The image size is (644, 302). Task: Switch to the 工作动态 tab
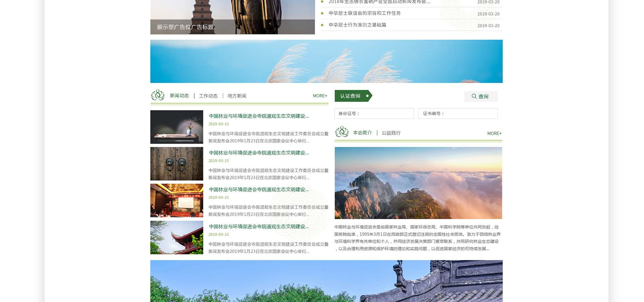pos(208,96)
